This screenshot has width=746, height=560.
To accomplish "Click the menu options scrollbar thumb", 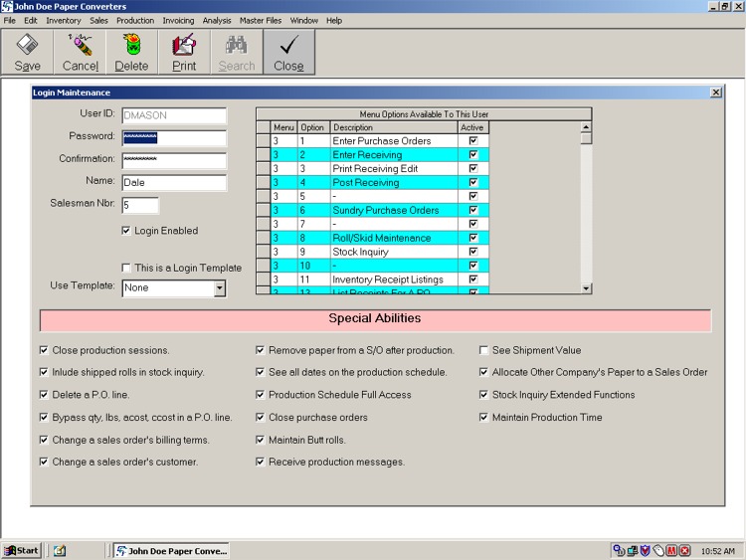I will point(586,138).
